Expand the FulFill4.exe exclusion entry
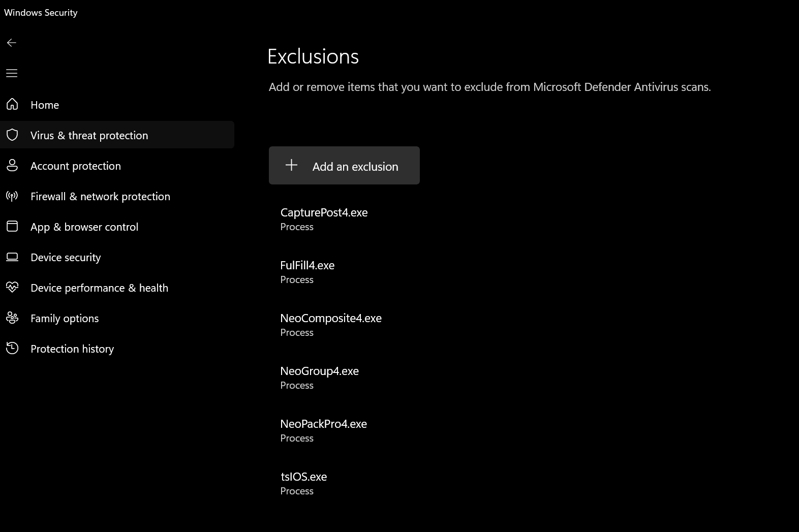 coord(308,272)
